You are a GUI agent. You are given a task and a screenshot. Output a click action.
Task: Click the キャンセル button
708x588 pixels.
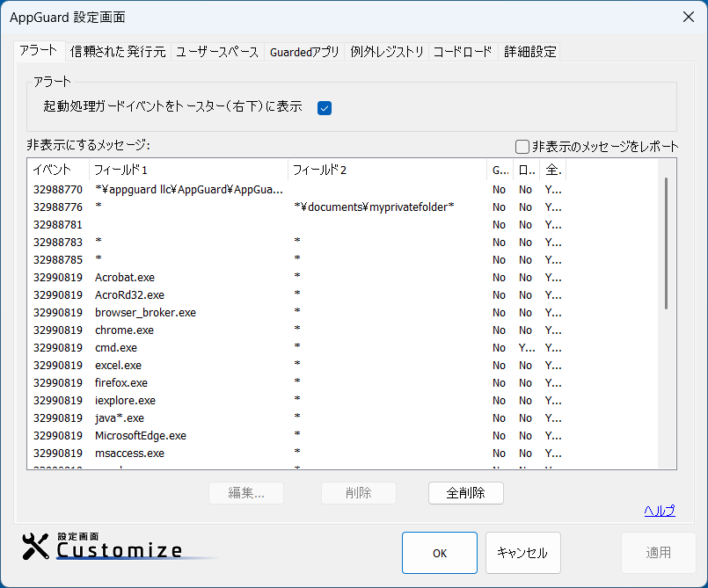click(522, 553)
